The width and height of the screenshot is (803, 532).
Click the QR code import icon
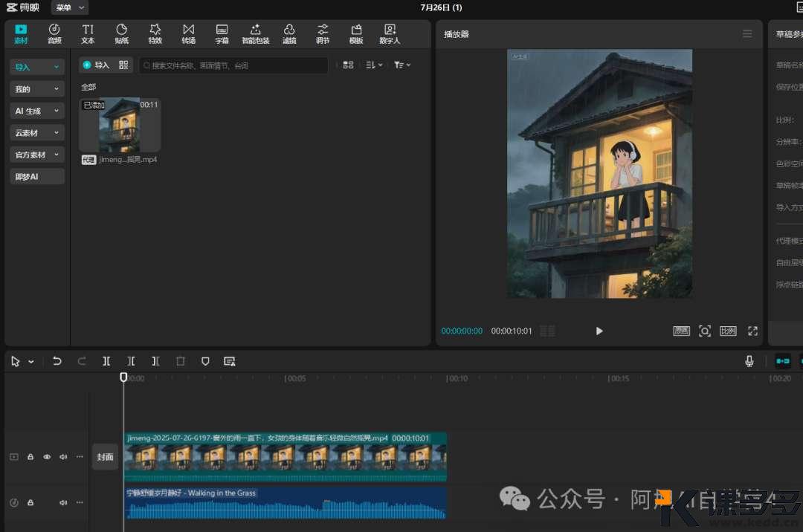coord(123,65)
